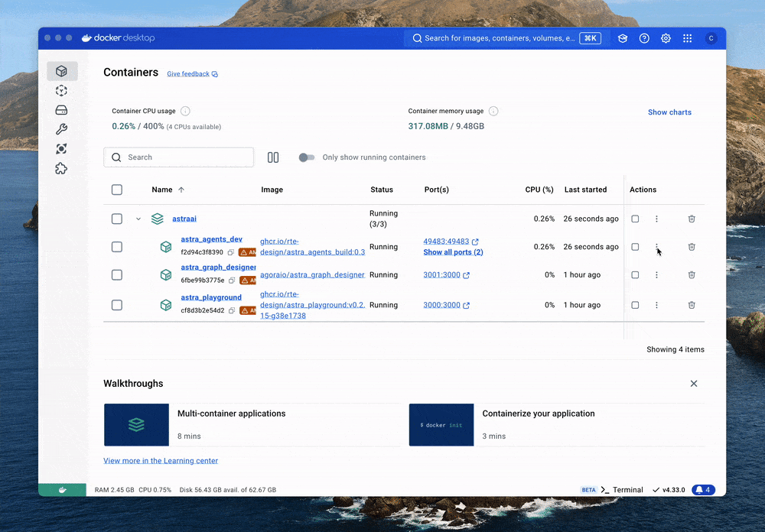Click the astraai stack layers icon
The width and height of the screenshot is (765, 532).
pyautogui.click(x=157, y=219)
